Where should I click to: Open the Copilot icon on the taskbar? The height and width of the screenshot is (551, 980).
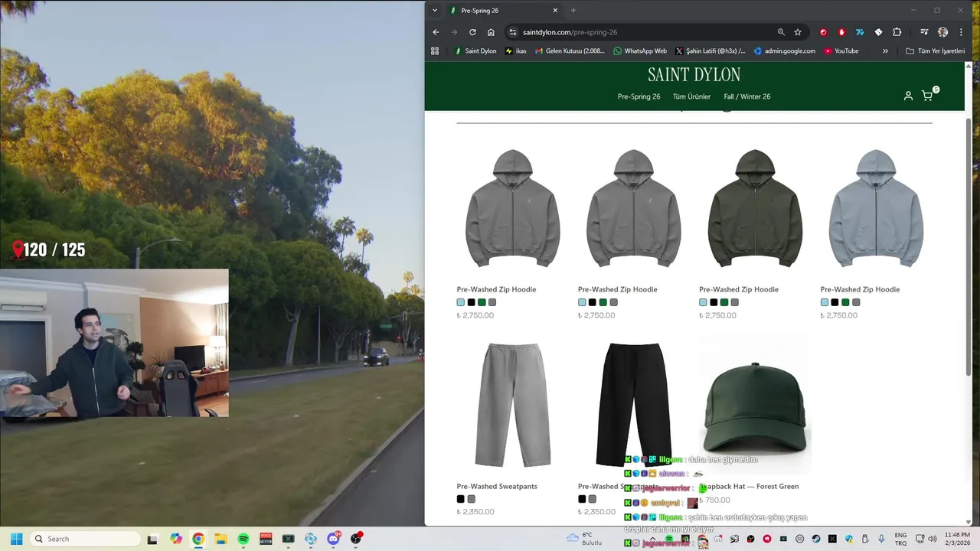click(176, 539)
